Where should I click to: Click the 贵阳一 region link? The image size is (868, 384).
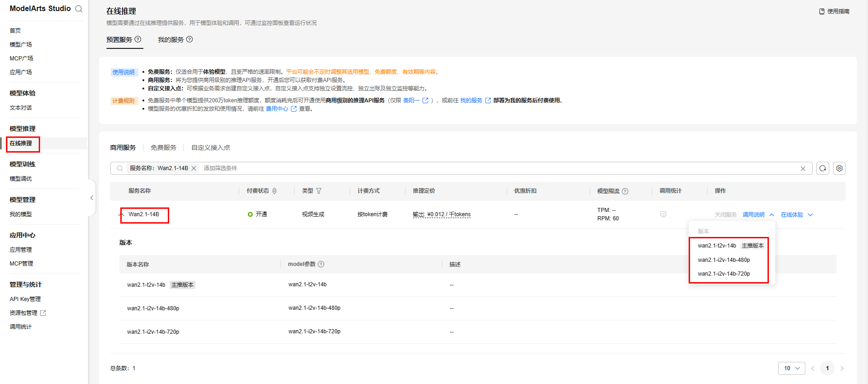(x=411, y=100)
